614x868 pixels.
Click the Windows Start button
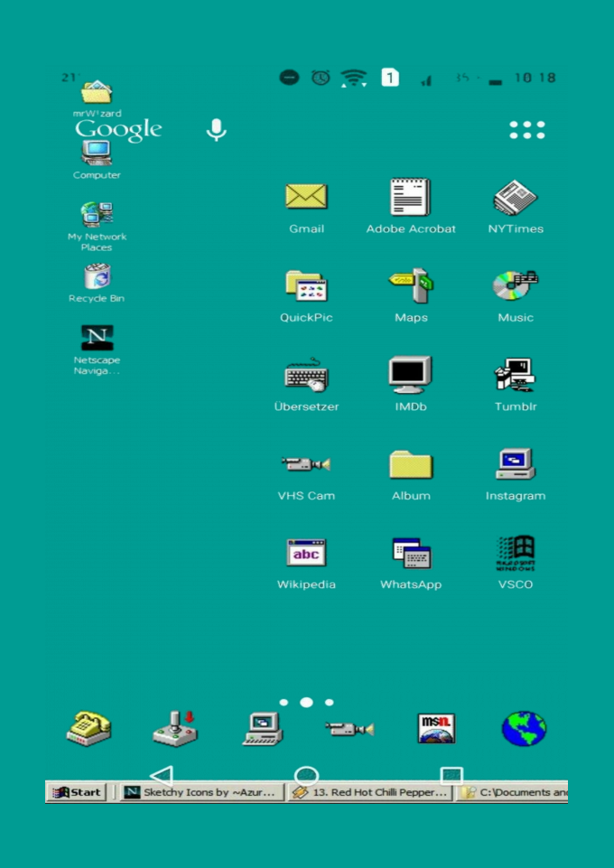coord(77,792)
